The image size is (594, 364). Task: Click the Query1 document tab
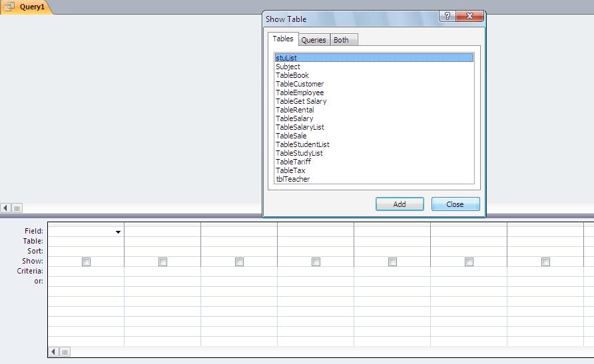(x=26, y=7)
